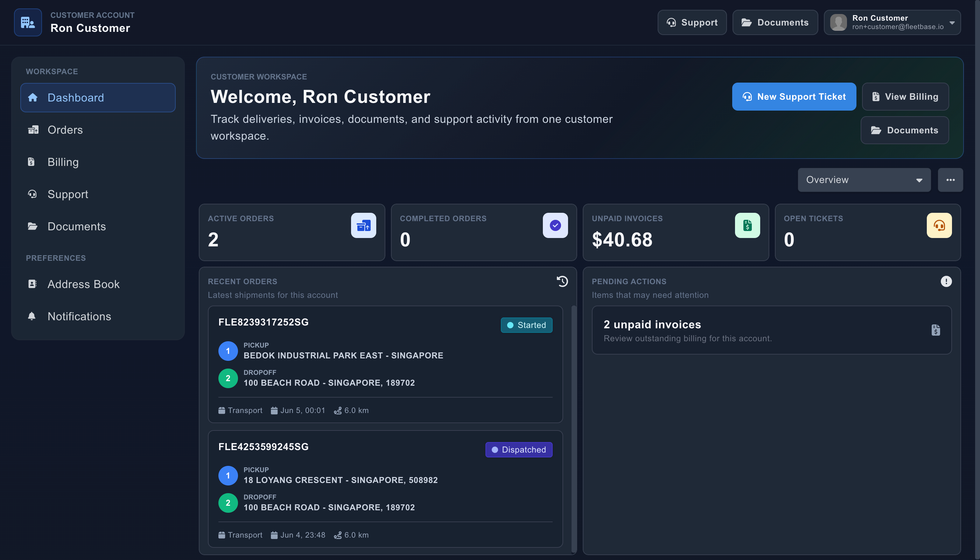Click 18 LOYANG CRESCENT - SINGAPORE, 508982 address
980x560 pixels.
341,481
